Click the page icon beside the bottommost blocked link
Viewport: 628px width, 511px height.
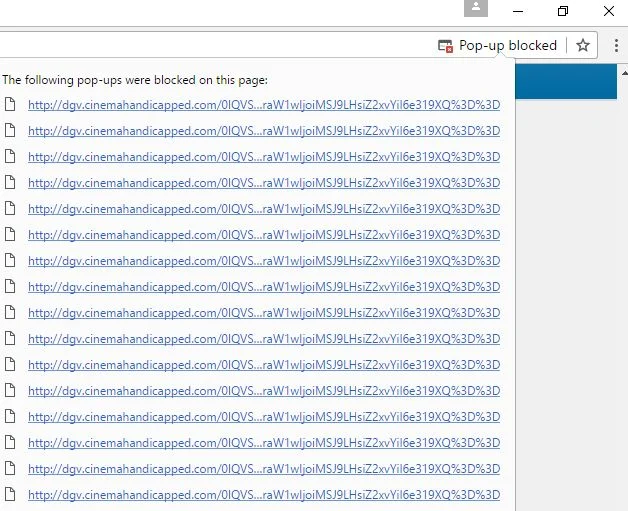(10, 495)
